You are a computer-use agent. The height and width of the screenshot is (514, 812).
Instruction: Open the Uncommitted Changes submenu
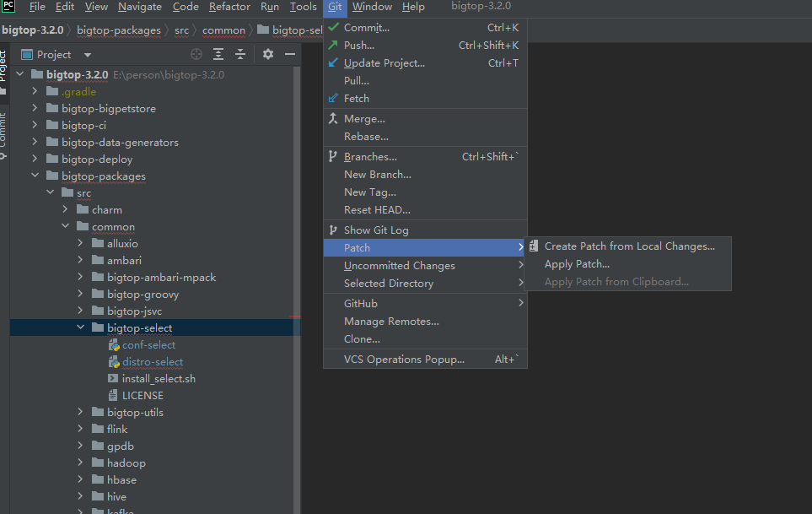[425, 265]
